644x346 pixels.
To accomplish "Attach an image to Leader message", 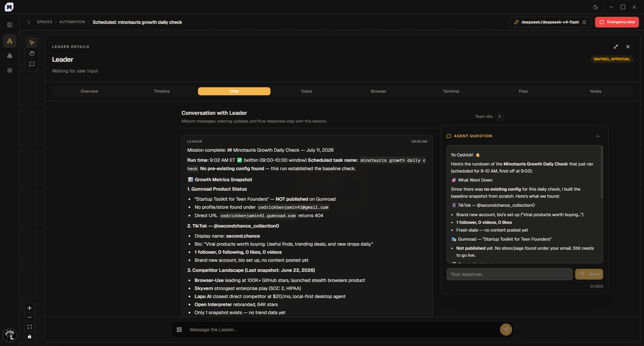I will 180,330.
